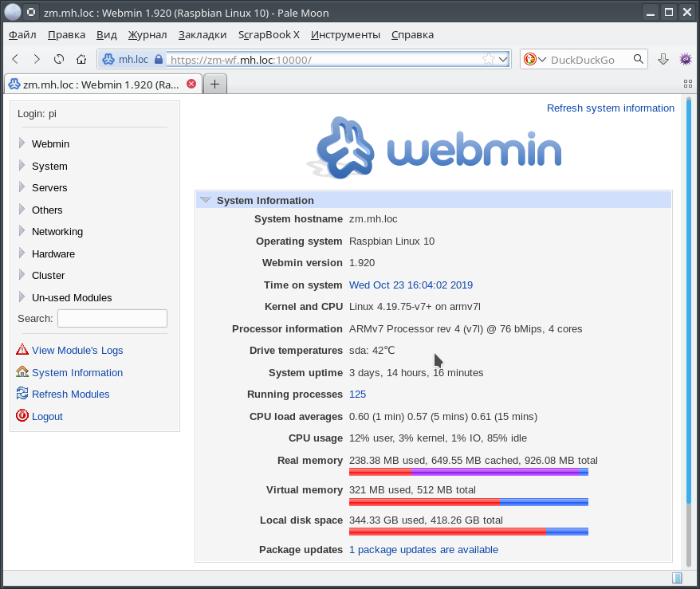Click the Real memory usage bar

pos(468,472)
